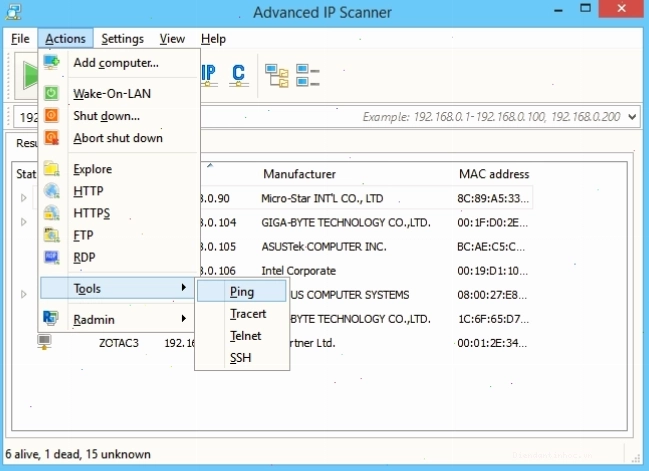Select Wake-On-LAN menu entry
Screen dimensions: 649x472
click(119, 94)
